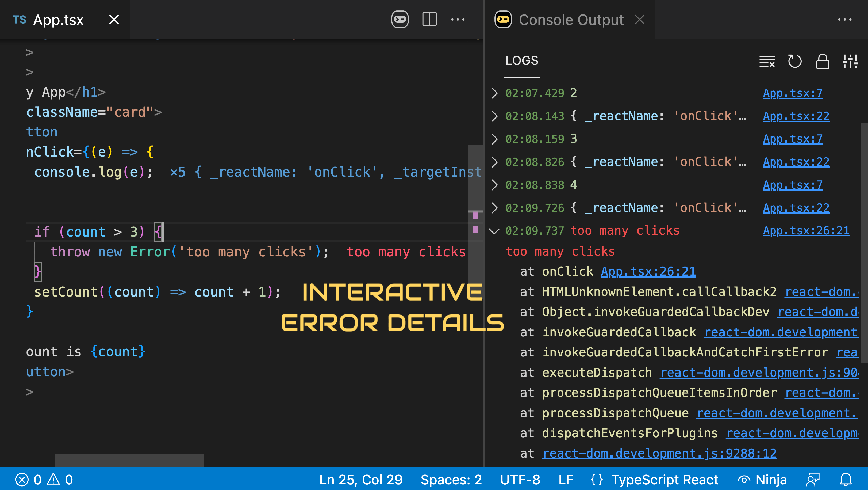This screenshot has width=868, height=490.
Task: Split the editor with the layout icon
Action: [429, 19]
